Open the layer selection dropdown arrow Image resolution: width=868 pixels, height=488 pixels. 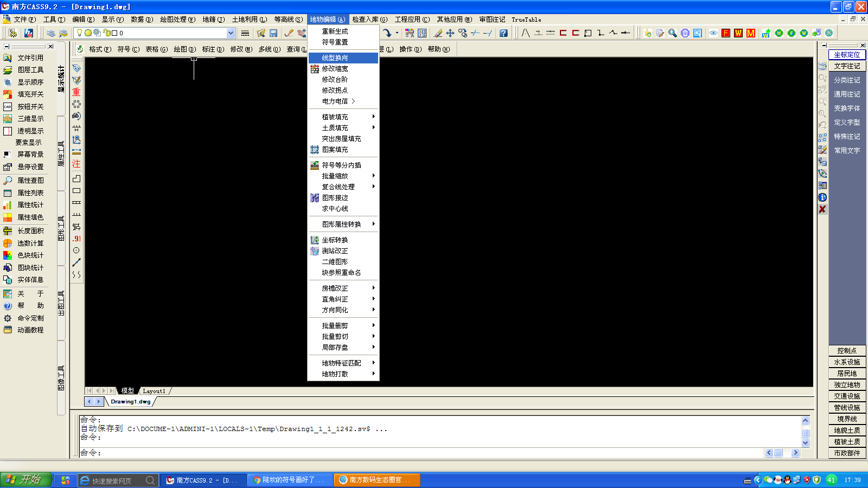(x=231, y=33)
